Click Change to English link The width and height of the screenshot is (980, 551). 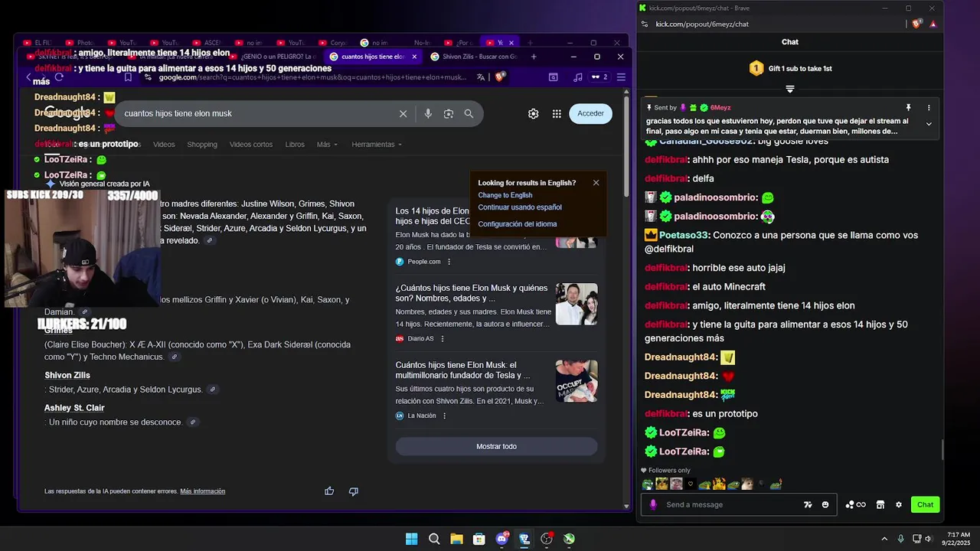coord(505,195)
